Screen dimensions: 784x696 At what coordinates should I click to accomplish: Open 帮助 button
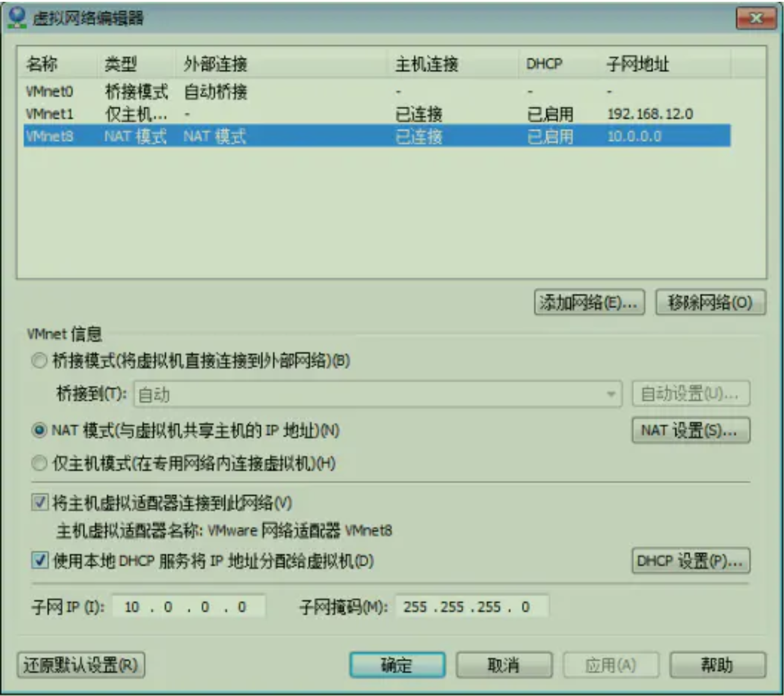pos(717,665)
